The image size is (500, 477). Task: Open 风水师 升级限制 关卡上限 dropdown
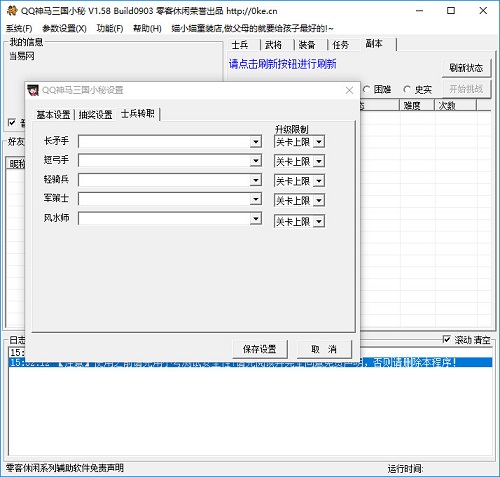(319, 221)
